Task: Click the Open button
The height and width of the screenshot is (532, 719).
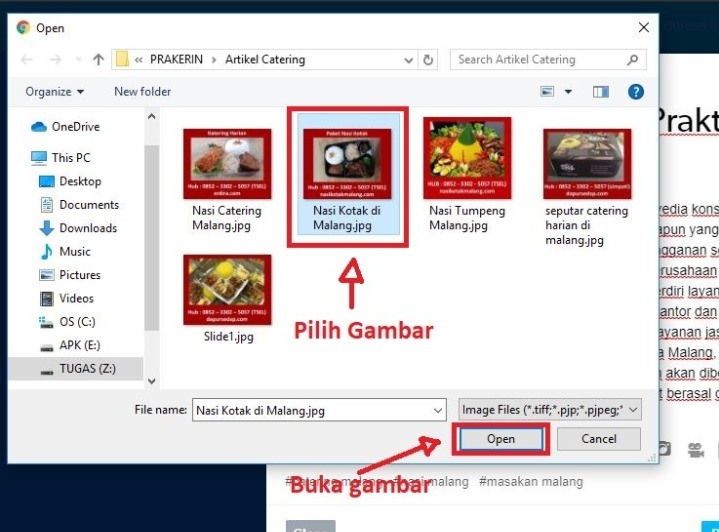Action: click(500, 439)
